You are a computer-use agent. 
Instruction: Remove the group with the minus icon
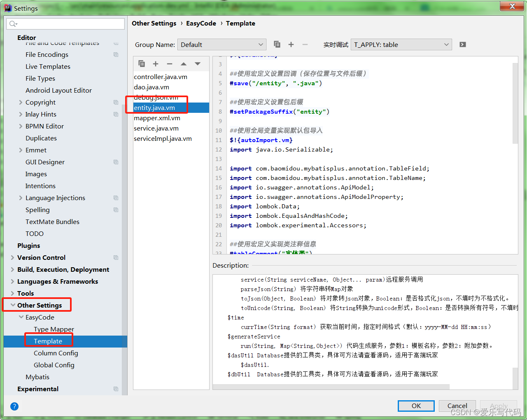pos(305,44)
